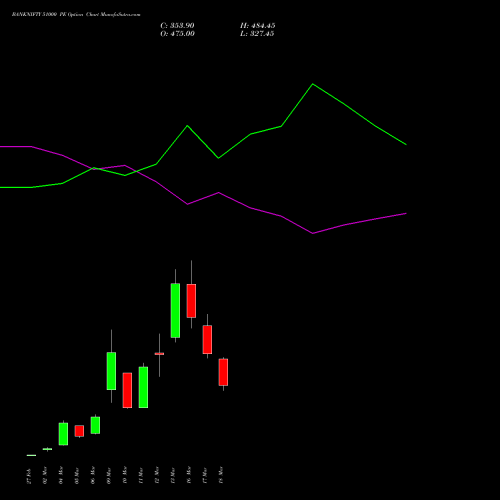Image resolution: width=500 pixels, height=500 pixels.
Task: Click the green candlestick for 06 Mar
Action: click(95, 425)
